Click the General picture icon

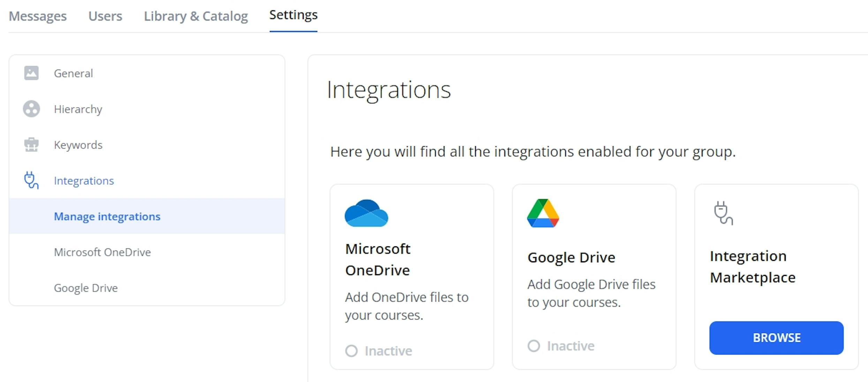[31, 73]
